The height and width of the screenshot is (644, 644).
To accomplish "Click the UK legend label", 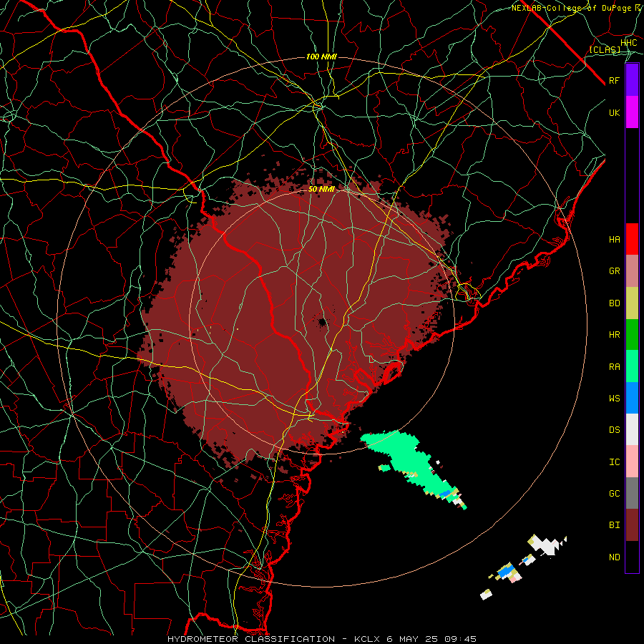I will point(615,112).
